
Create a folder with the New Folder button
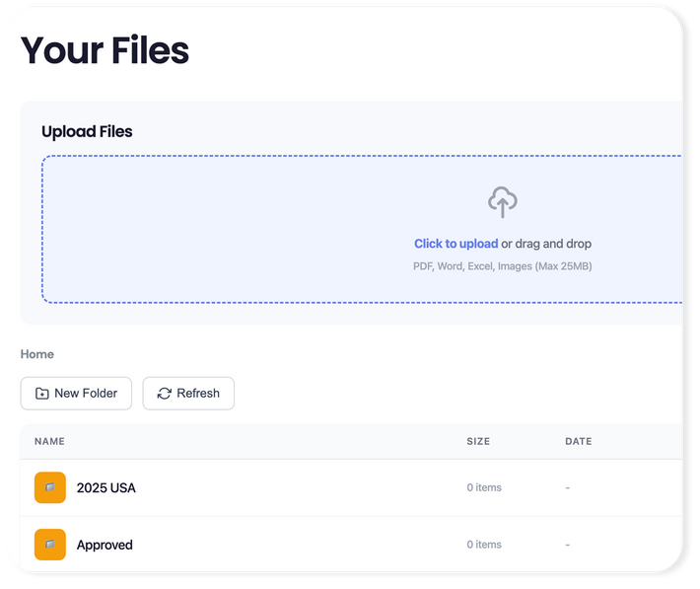(76, 394)
